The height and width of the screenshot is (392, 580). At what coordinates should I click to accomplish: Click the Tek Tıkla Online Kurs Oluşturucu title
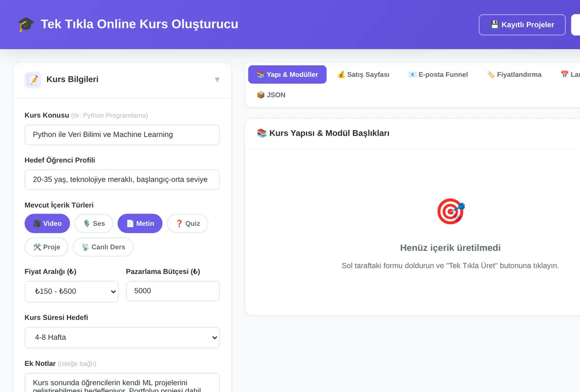[x=139, y=24]
